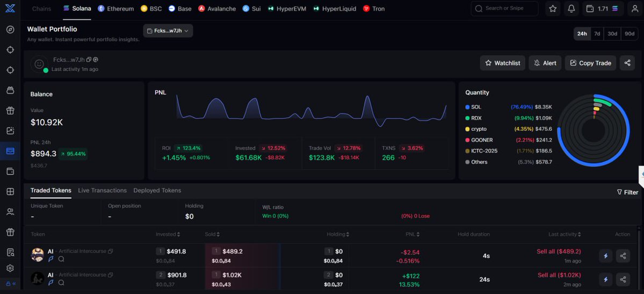Open user profile icon at top right
Screen dimensions: 644x294
pyautogui.click(x=635, y=9)
